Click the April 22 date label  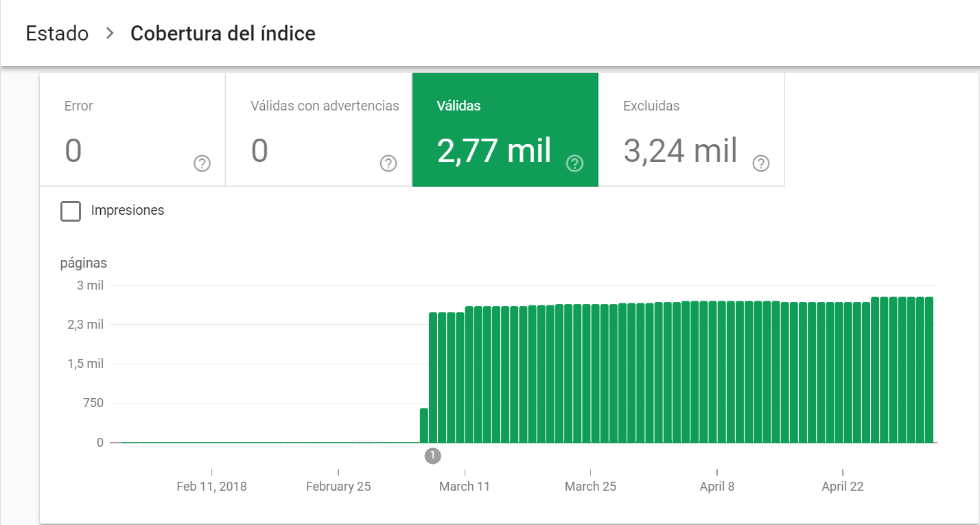[x=842, y=487]
